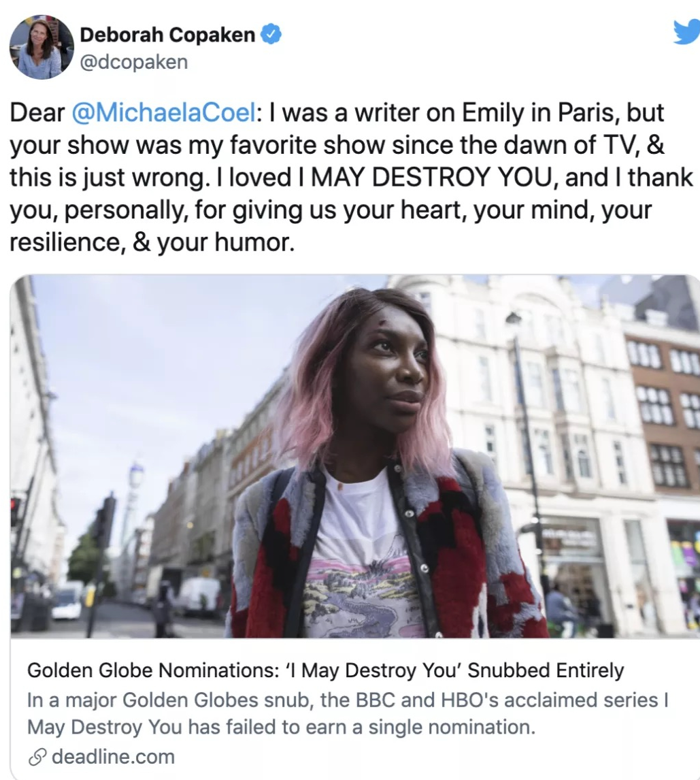Viewport: 700px width, 780px height.
Task: Follow the @MichaelaCoel mention link
Action: click(165, 112)
